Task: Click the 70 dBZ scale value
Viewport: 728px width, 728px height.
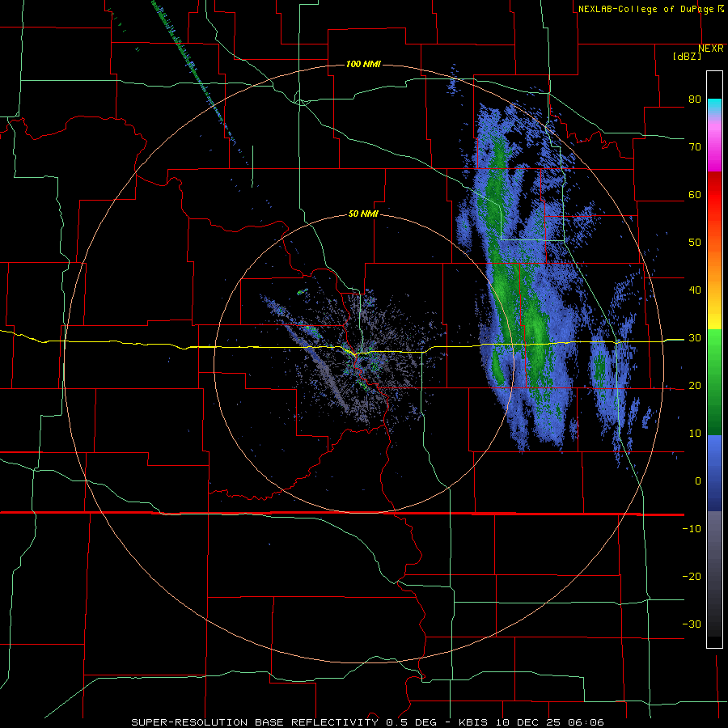Action: 695,147
